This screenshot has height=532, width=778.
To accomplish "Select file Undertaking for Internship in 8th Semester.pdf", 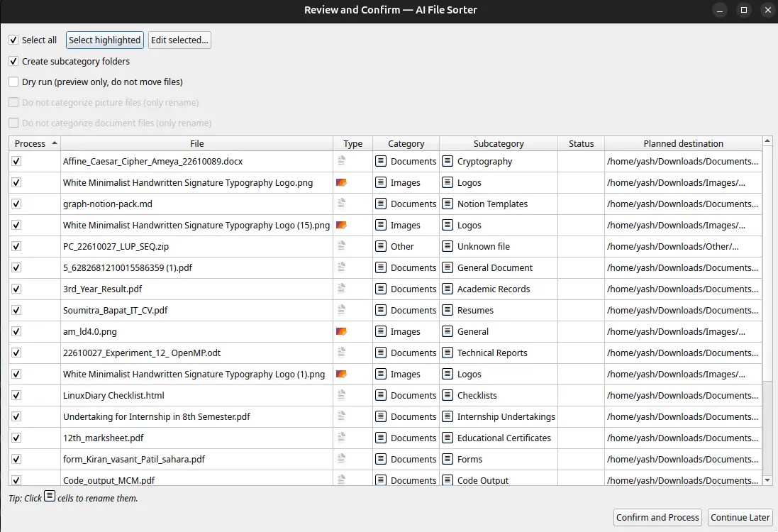I will tap(156, 417).
